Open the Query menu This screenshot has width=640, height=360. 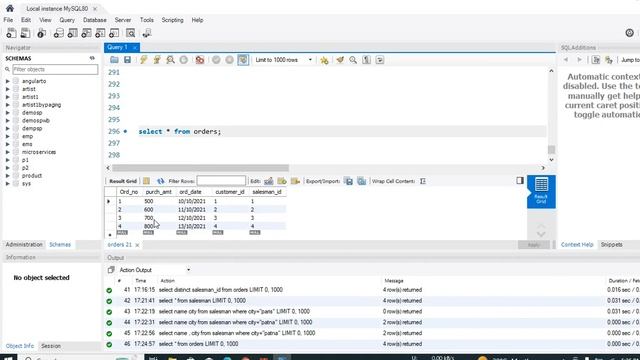(x=67, y=20)
